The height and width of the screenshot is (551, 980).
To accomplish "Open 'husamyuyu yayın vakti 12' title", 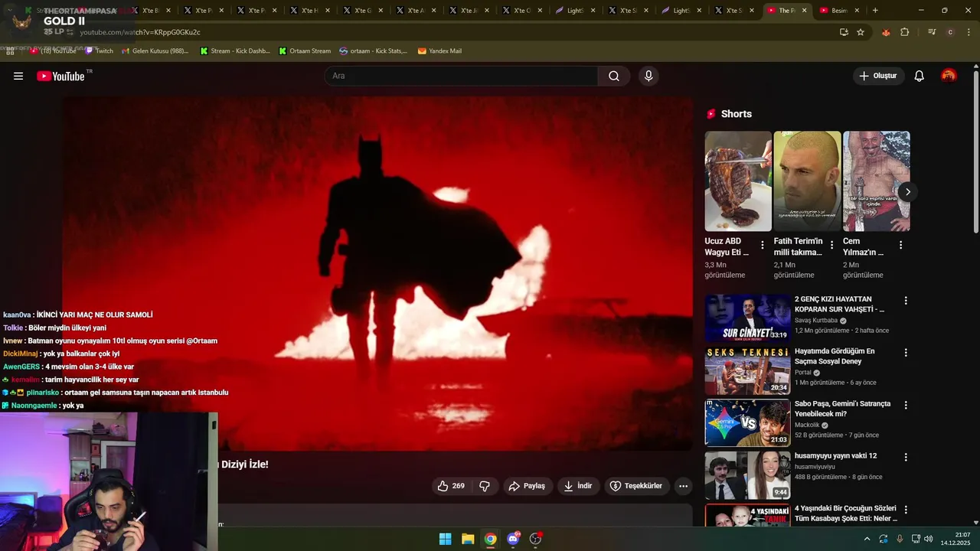I will pos(835,455).
